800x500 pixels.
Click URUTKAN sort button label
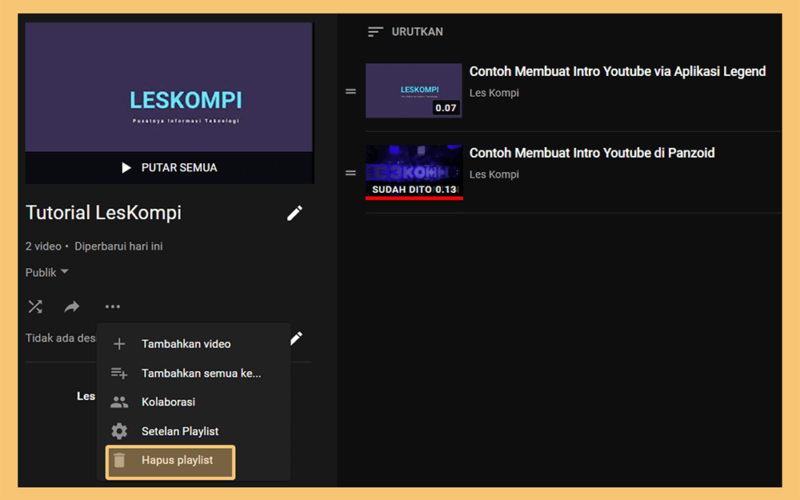coord(417,32)
